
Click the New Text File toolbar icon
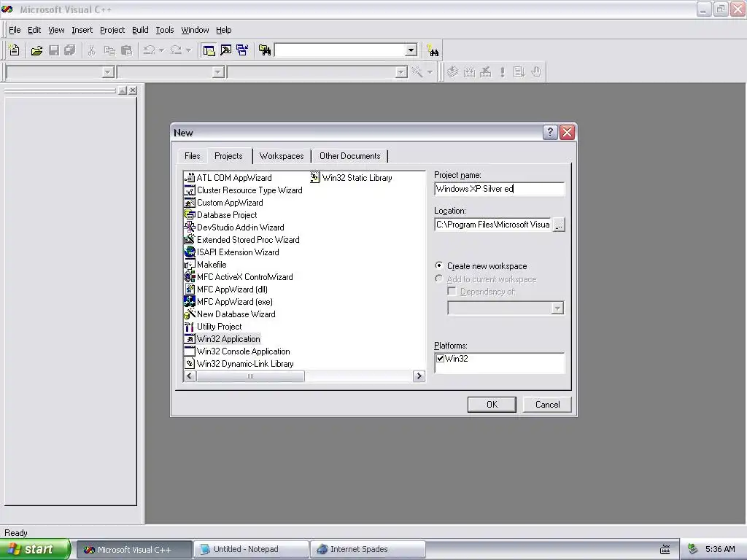15,50
